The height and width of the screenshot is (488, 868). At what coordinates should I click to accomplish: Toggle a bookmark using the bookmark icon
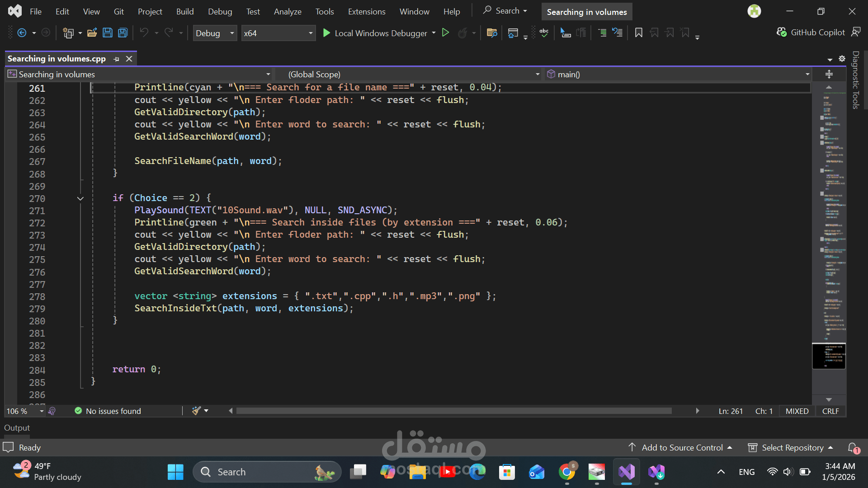coord(638,33)
